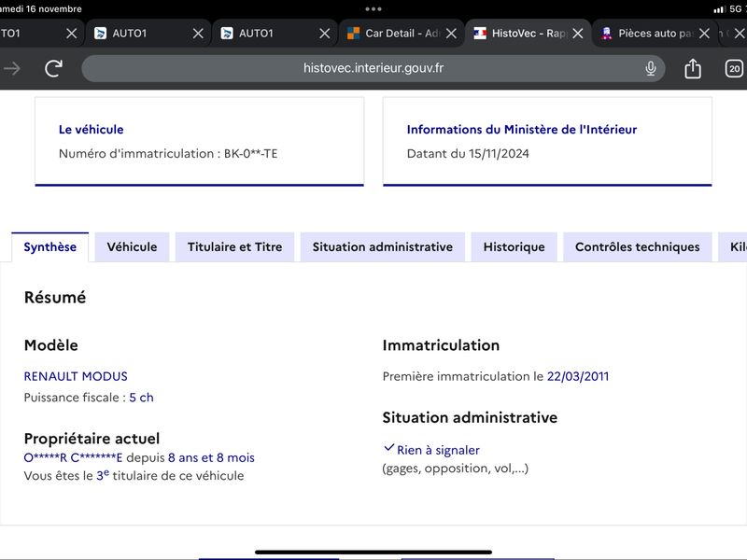Open the three-dot multitasking menu at top
The width and height of the screenshot is (747, 560).
[373, 8]
